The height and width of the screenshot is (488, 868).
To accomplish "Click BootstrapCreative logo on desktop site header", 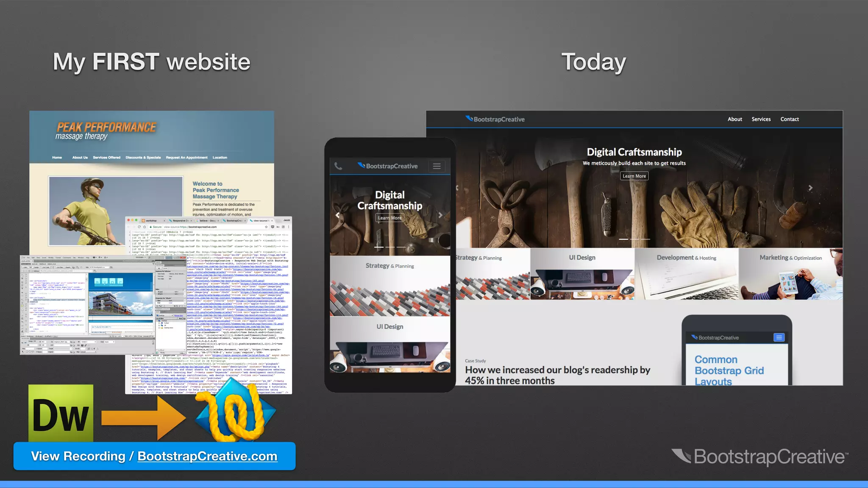I will pos(495,119).
